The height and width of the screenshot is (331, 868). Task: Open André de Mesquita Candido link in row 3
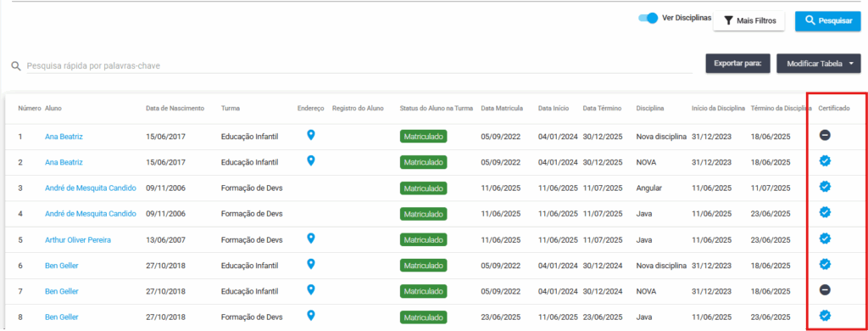pos(90,188)
